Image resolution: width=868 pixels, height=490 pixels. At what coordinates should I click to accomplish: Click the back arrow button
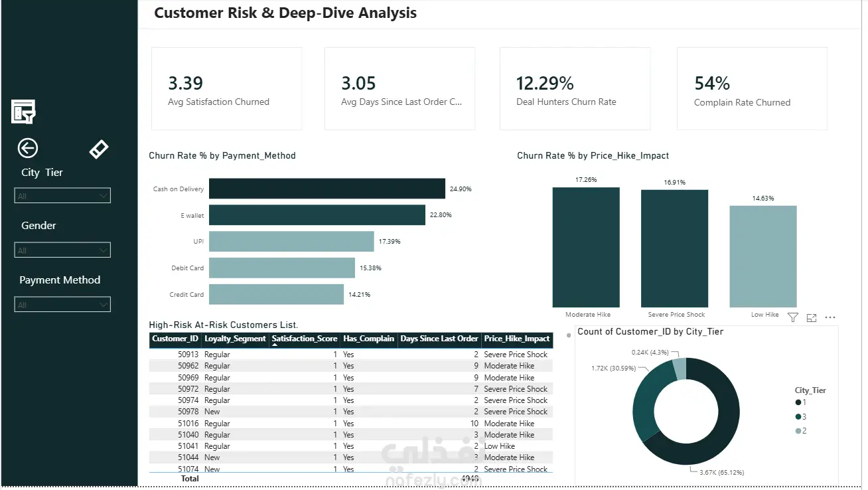(x=28, y=148)
